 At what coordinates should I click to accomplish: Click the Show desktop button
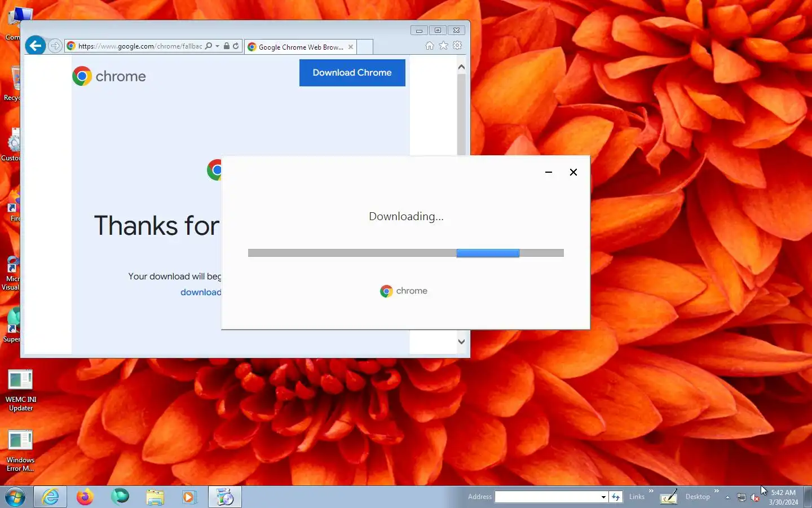(x=808, y=497)
